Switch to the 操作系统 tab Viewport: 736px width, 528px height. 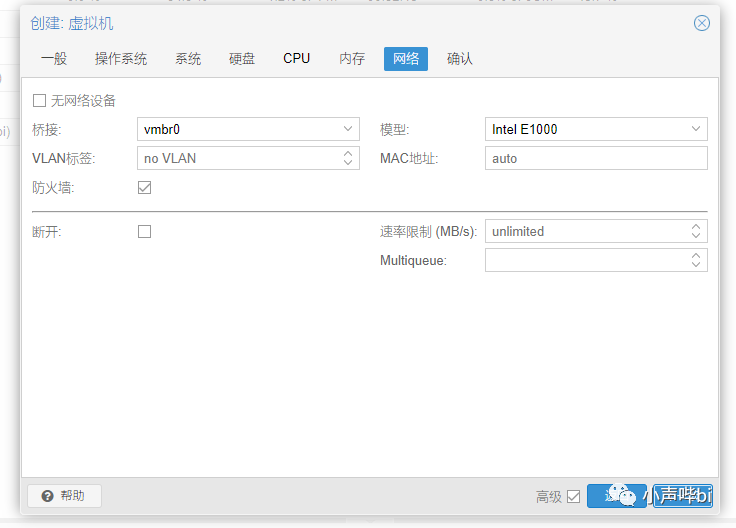point(121,59)
